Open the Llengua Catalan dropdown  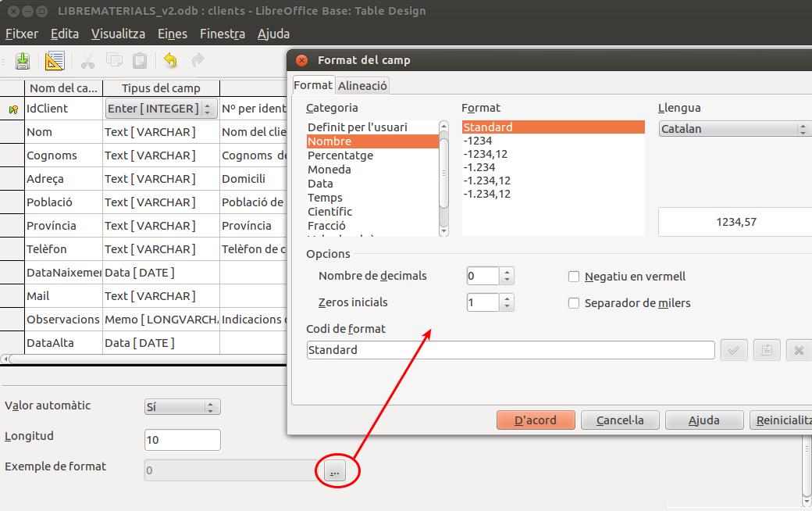pos(734,129)
